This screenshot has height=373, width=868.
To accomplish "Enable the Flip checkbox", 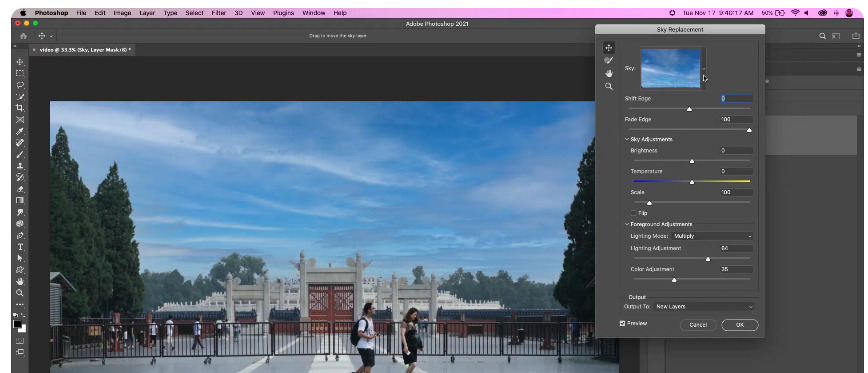I will [634, 213].
